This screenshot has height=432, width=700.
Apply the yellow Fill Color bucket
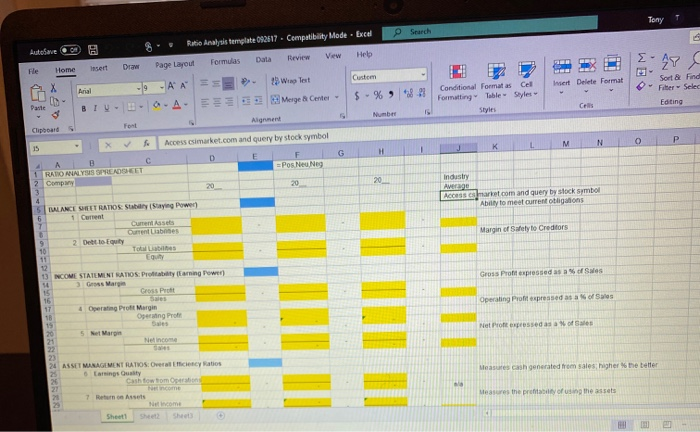pos(156,106)
